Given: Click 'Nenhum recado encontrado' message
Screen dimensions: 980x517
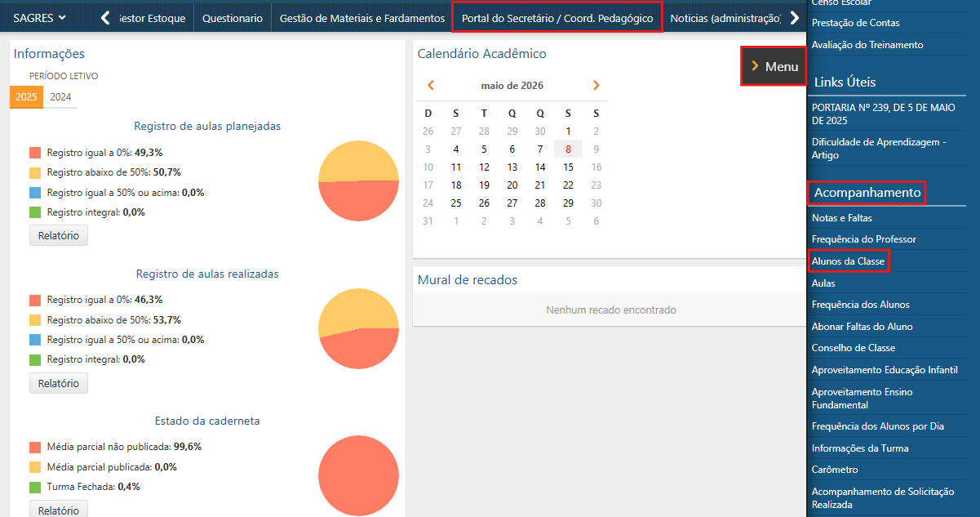Looking at the screenshot, I should 611,310.
